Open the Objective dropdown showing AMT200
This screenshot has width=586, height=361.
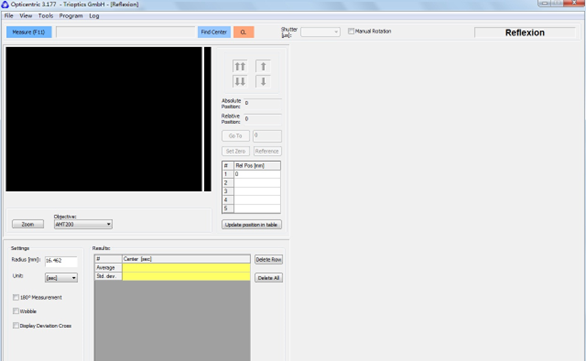[x=83, y=224]
